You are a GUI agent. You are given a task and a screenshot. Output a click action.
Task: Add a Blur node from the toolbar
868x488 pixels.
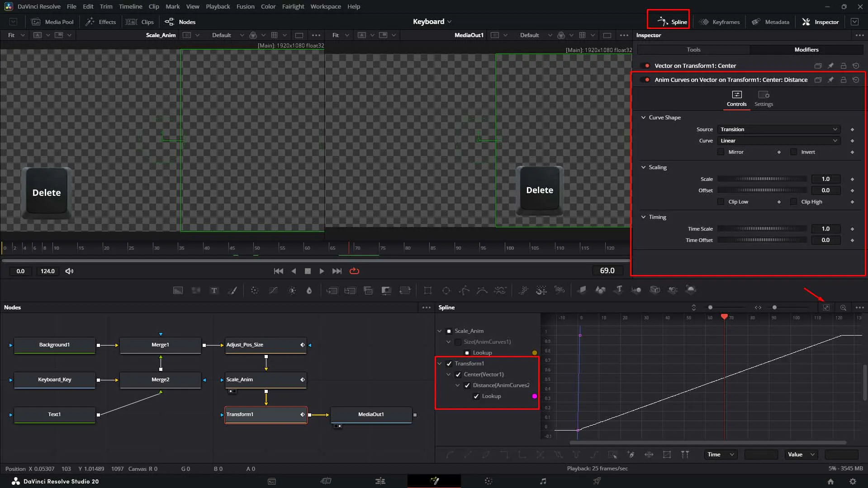309,290
